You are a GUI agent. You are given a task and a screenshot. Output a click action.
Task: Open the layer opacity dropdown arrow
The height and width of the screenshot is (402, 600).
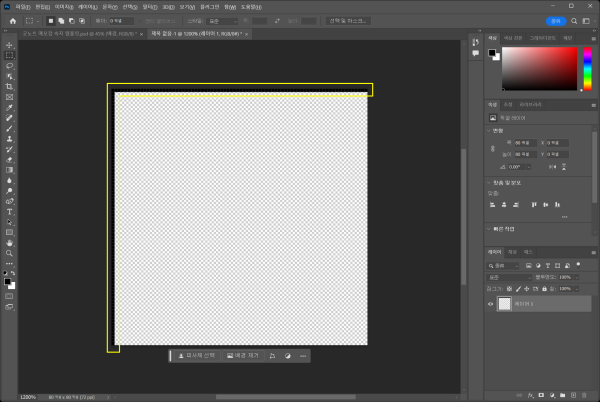(x=577, y=277)
